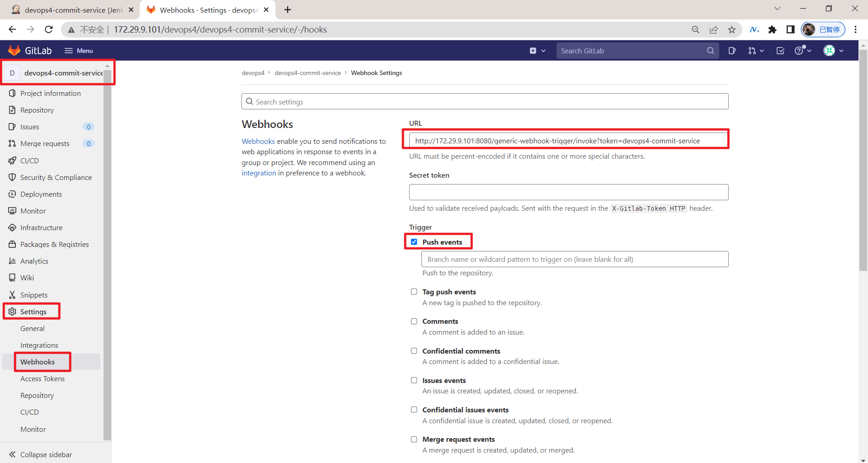Open the Infrastructure sidebar item
Screen dimensions: 868x463
[41, 227]
